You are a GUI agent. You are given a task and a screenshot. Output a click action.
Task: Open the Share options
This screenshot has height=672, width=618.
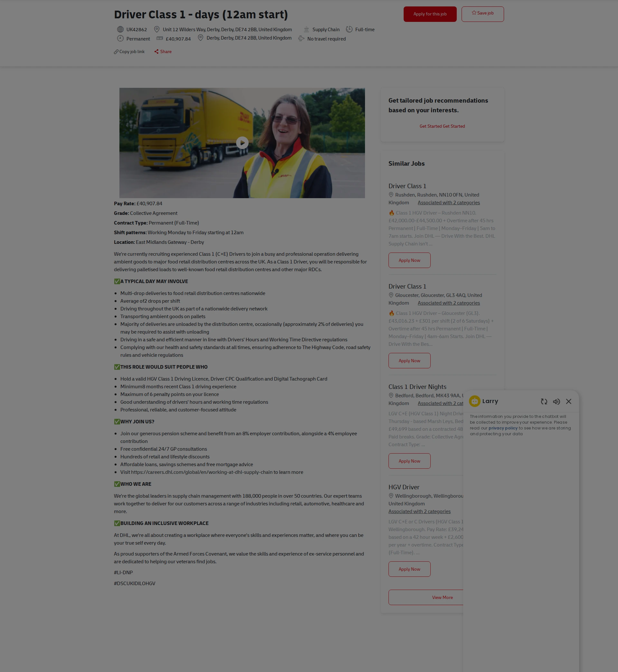tap(163, 51)
